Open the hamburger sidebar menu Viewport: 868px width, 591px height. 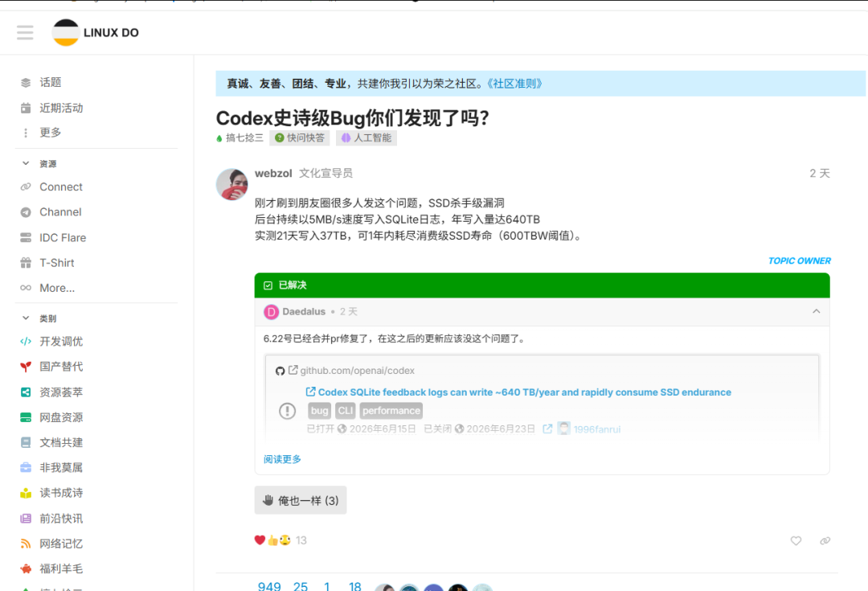[x=25, y=33]
